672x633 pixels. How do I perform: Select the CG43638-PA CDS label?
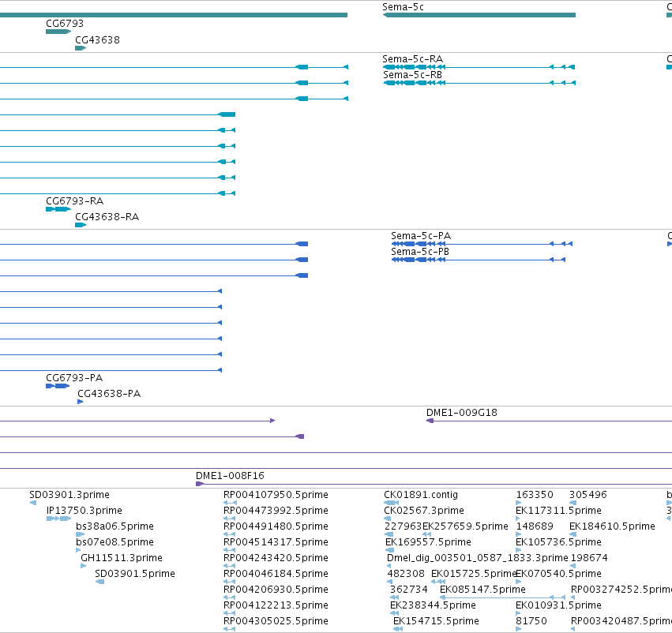109,394
